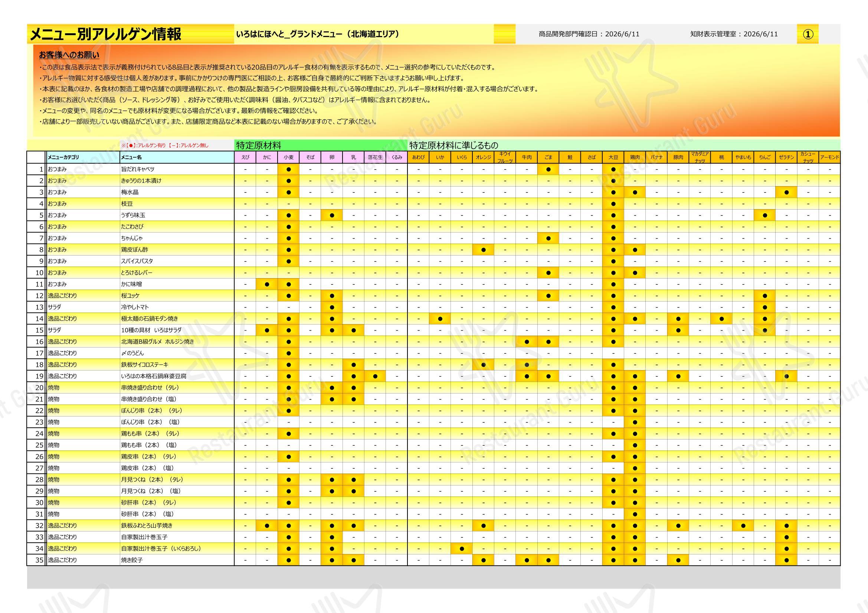
Task: Click the page number ① badge
Action: pos(808,34)
